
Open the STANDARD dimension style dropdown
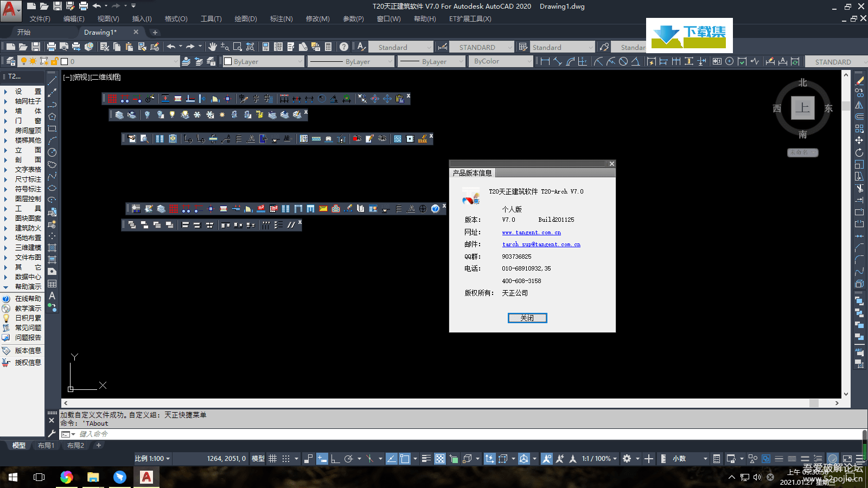(482, 47)
